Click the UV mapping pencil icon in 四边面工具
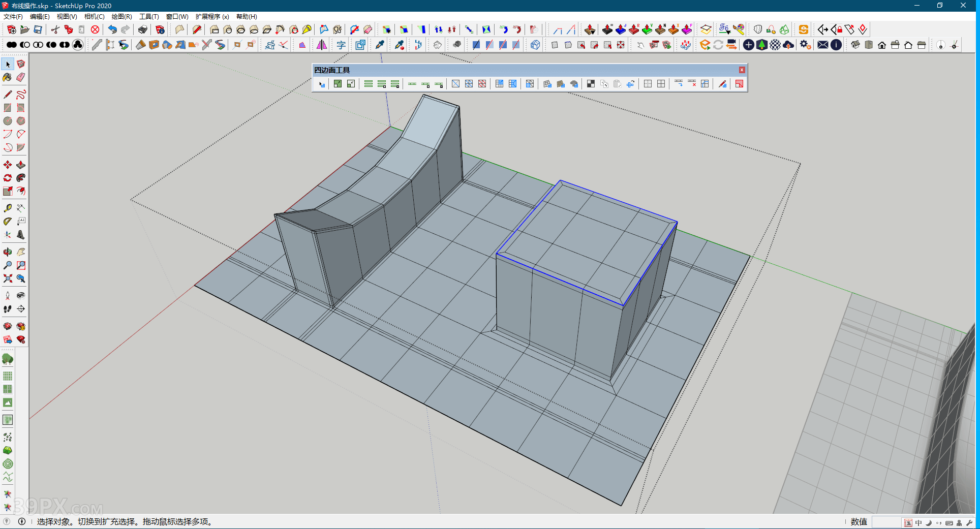The image size is (980, 529). pos(722,84)
